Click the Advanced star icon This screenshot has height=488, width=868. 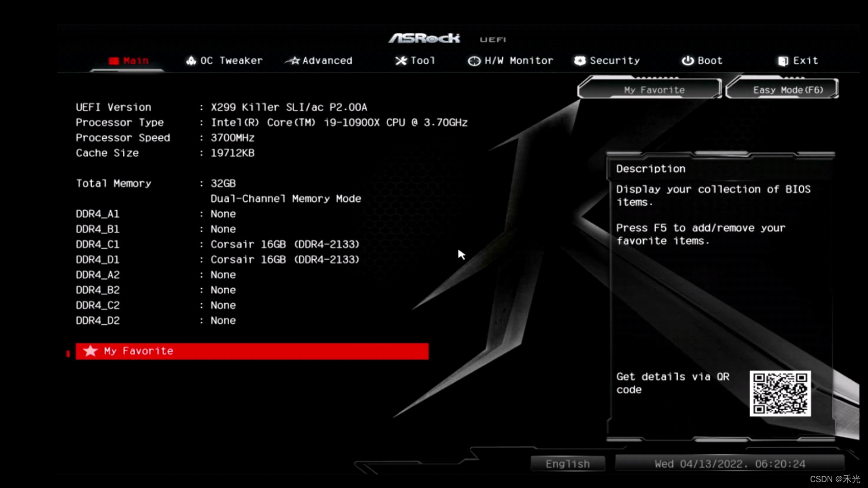293,61
